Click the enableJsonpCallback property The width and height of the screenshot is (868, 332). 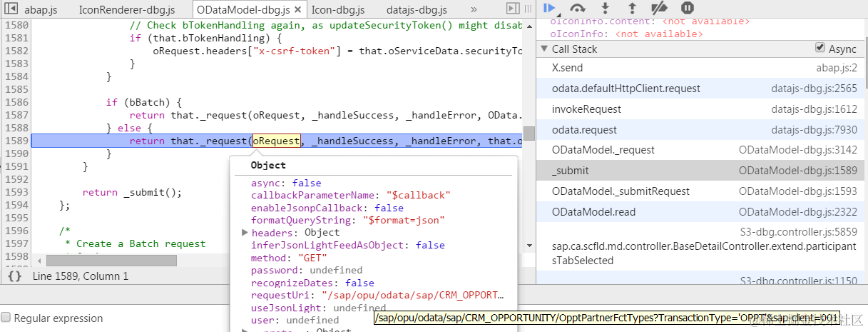click(x=327, y=208)
